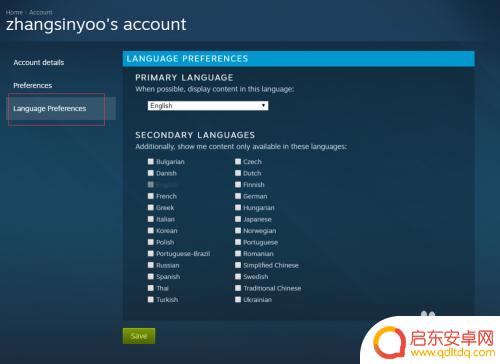The height and width of the screenshot is (364, 500).
Task: Click the Secondary Languages heading
Action: [195, 135]
